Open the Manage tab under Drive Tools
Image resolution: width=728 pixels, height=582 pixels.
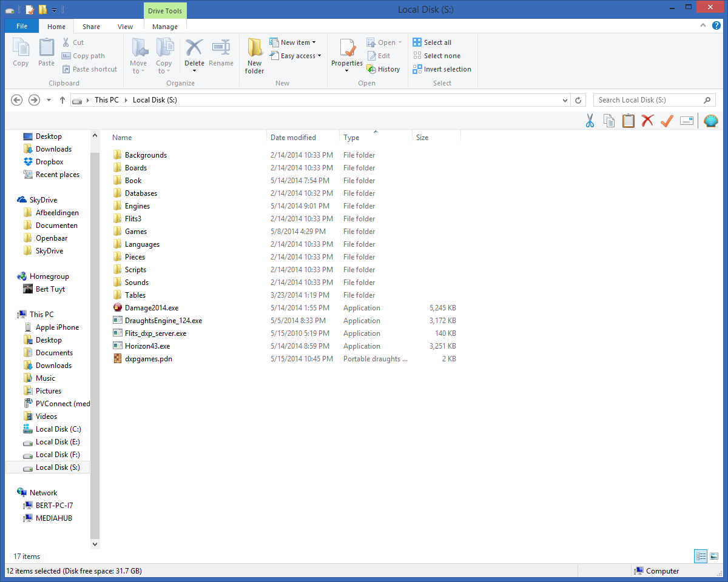[165, 27]
